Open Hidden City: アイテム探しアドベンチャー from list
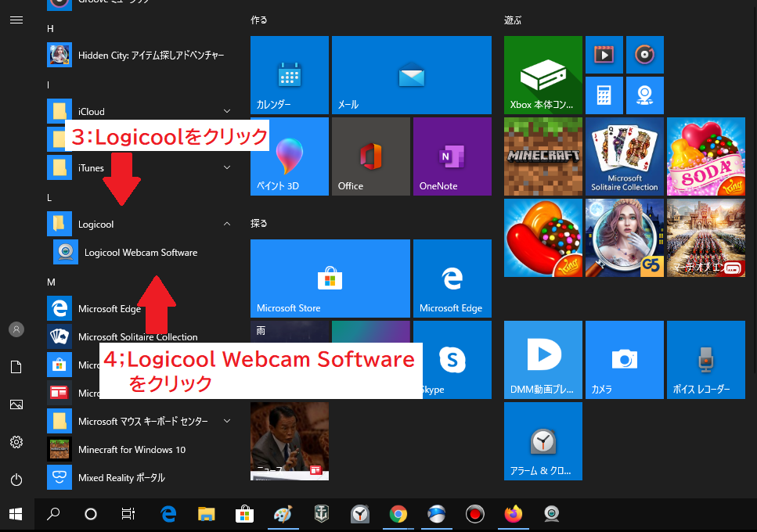The image size is (757, 532). pyautogui.click(x=140, y=55)
